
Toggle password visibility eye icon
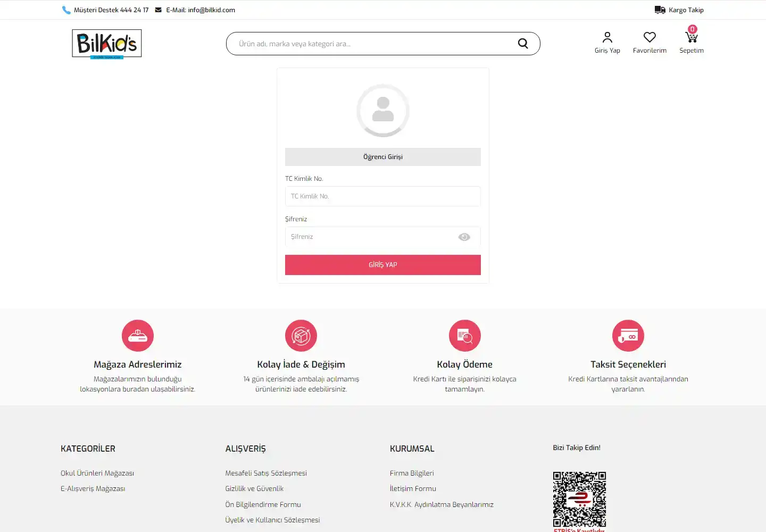[464, 237]
